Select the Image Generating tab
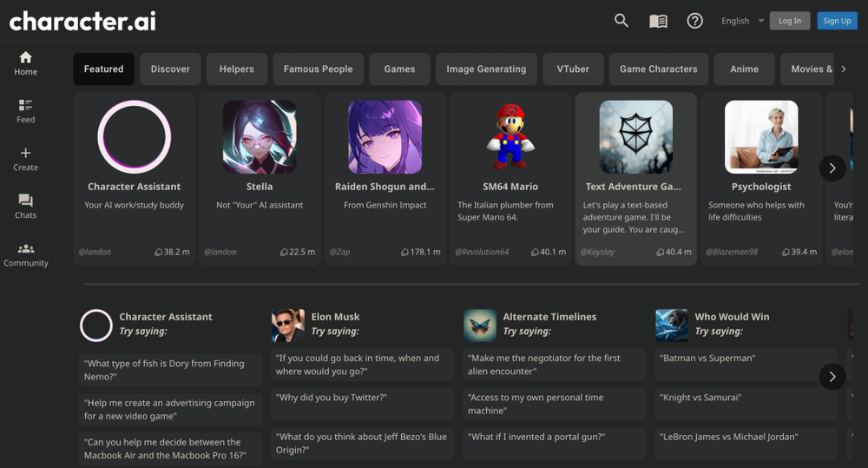 tap(486, 69)
